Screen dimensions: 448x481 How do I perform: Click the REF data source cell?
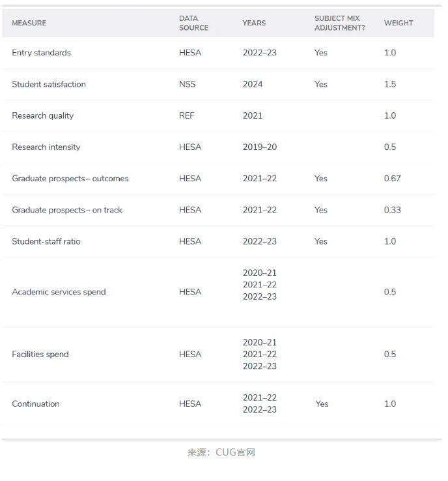tap(186, 115)
